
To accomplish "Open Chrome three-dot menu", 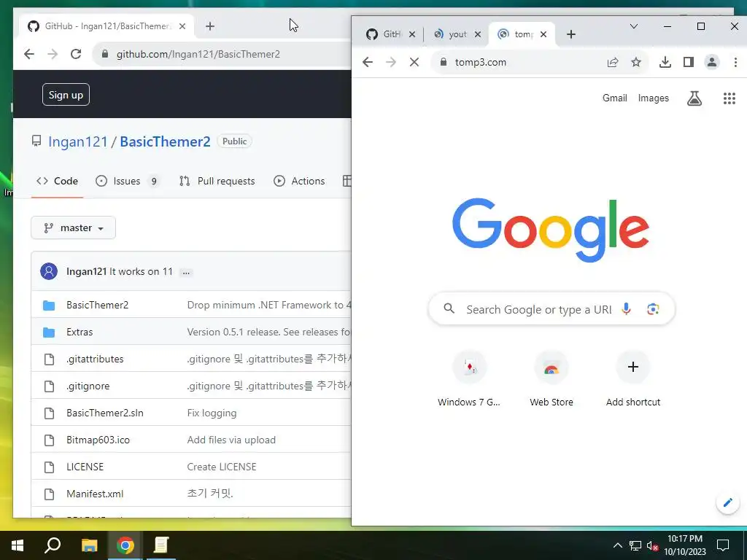I will [735, 62].
